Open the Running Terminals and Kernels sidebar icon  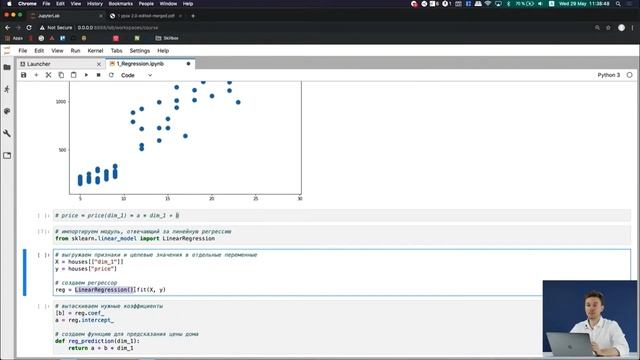tap(7, 89)
